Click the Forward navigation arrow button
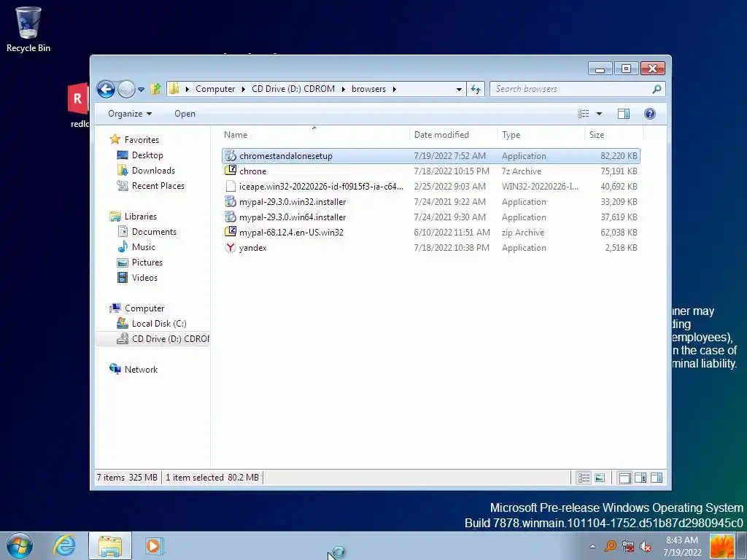This screenshot has height=560, width=747. click(x=126, y=89)
